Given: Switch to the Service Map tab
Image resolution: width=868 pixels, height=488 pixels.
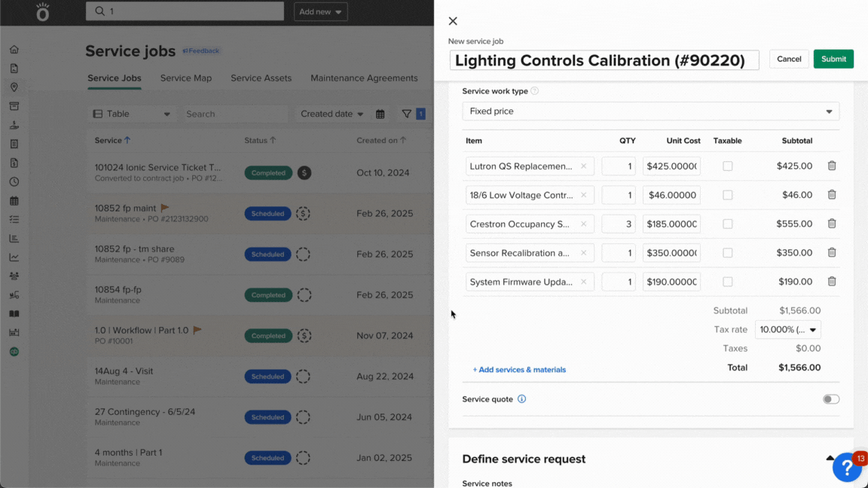Looking at the screenshot, I should [185, 78].
